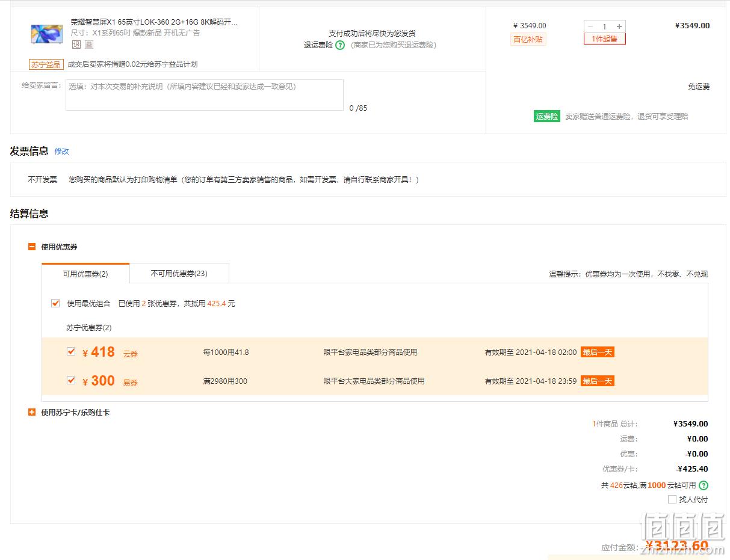Click the 退 return badge icon under product
This screenshot has height=560, width=730.
76,45
